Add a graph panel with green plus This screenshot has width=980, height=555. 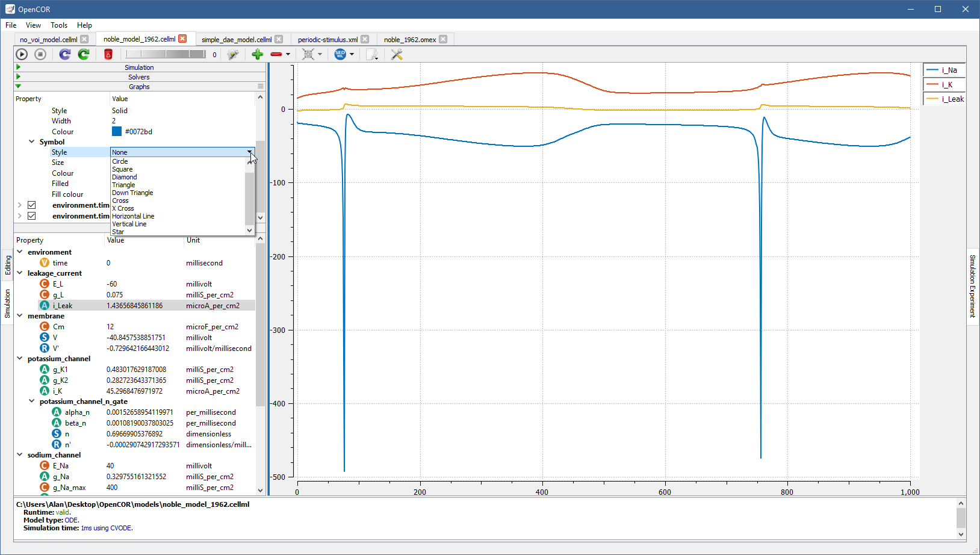click(x=258, y=54)
